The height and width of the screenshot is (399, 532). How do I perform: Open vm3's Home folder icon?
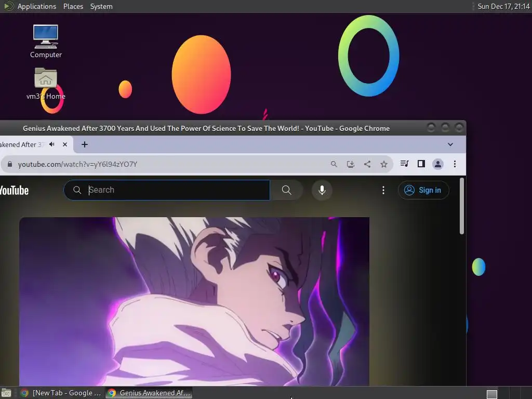pyautogui.click(x=46, y=84)
